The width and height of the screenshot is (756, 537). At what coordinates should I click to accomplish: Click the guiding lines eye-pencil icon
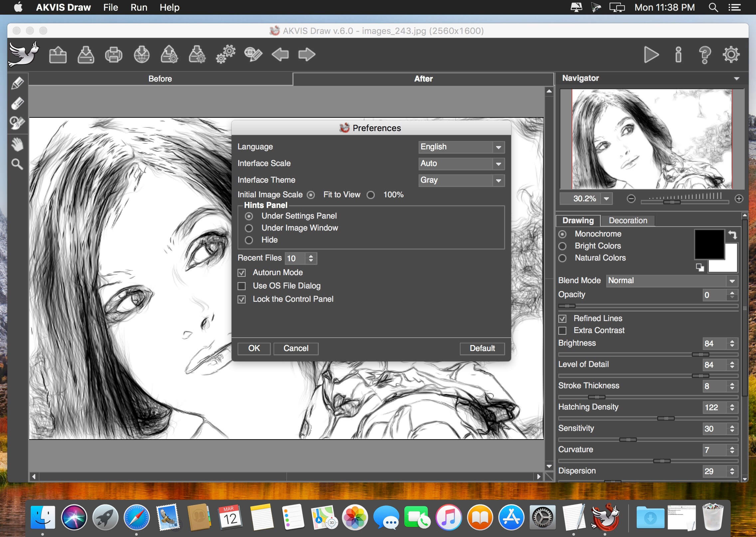click(x=253, y=55)
